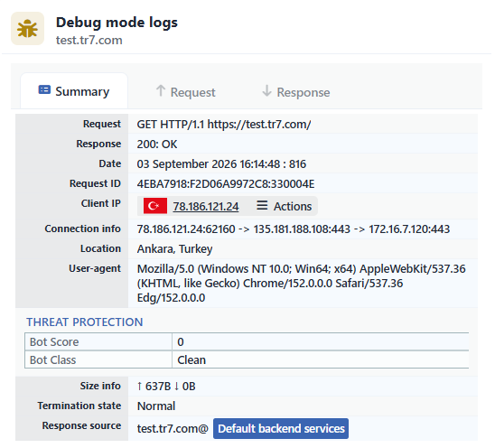The image size is (495, 448).
Task: Select the Bot Class value Clean
Action: point(191,359)
